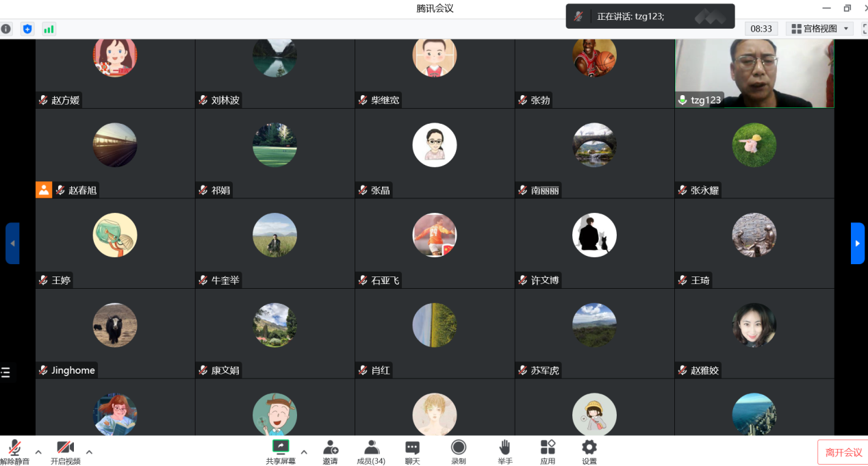
Task: Toggle fullscreen icon at top right
Action: pyautogui.click(x=865, y=29)
